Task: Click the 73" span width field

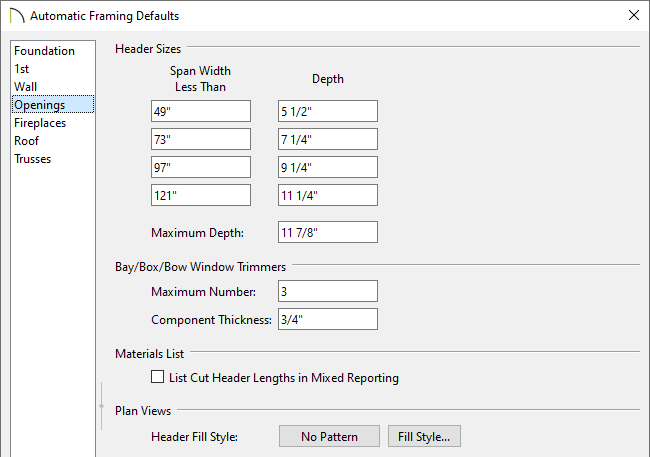Action: click(201, 139)
